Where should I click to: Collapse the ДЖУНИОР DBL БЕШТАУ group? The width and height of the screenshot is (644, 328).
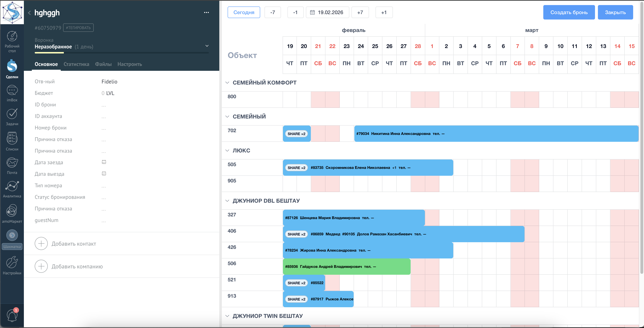coord(227,201)
